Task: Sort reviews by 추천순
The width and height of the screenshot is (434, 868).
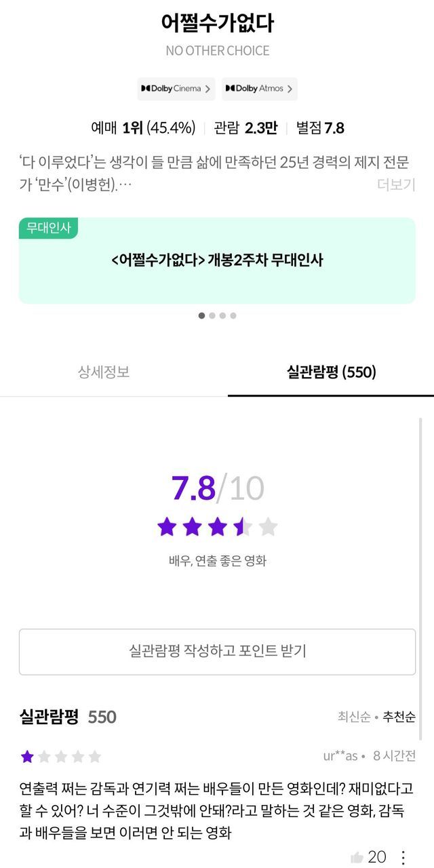Action: pos(399,717)
